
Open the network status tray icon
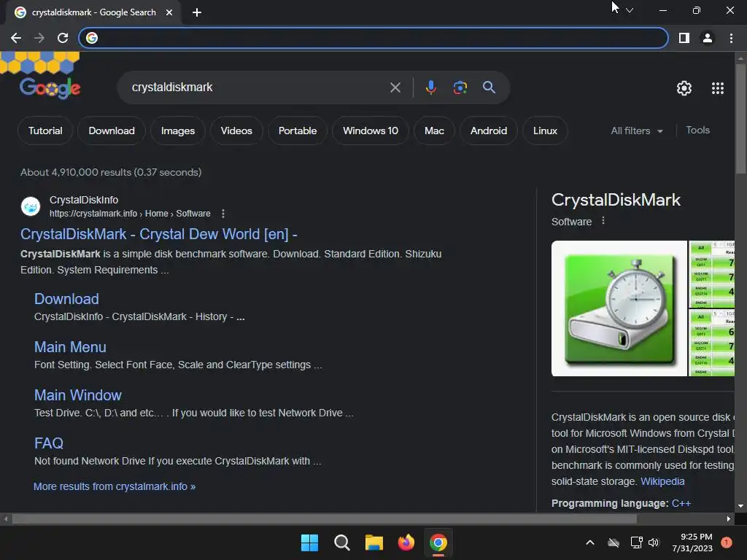pyautogui.click(x=636, y=542)
